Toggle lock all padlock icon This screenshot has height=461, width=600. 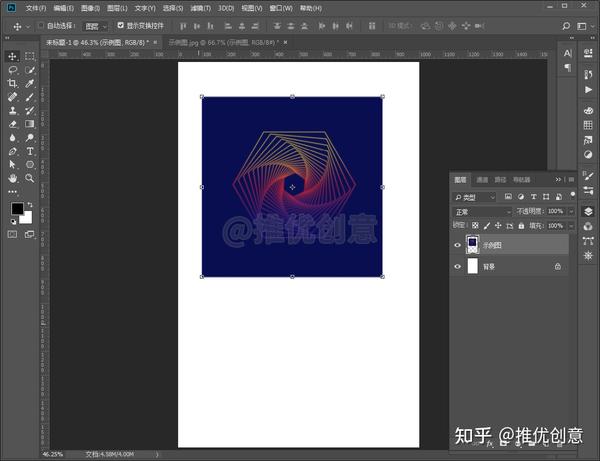[521, 226]
